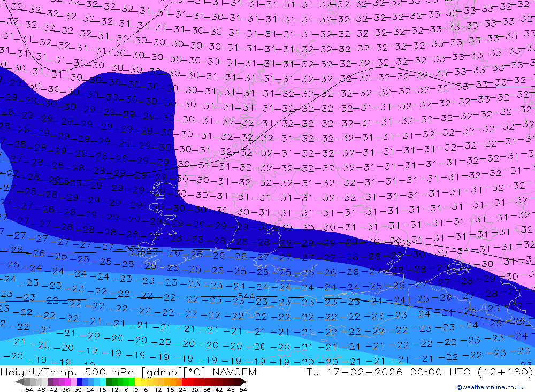
Task: Click the cyan swatch in the legend
Action: pyautogui.click(x=103, y=382)
